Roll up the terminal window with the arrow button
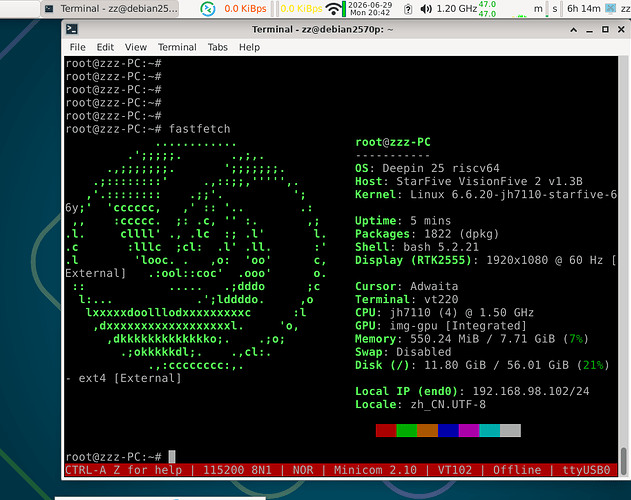Image resolution: width=631 pixels, height=500 pixels. (x=573, y=30)
